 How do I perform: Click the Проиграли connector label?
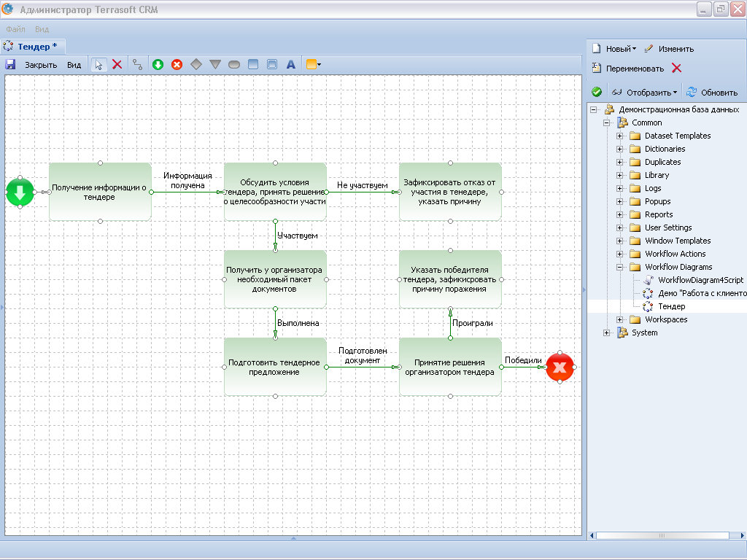pyautogui.click(x=473, y=323)
